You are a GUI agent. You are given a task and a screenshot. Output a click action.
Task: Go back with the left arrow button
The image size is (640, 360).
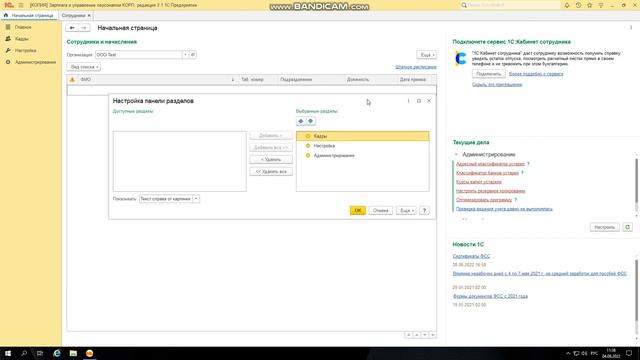tap(72, 28)
